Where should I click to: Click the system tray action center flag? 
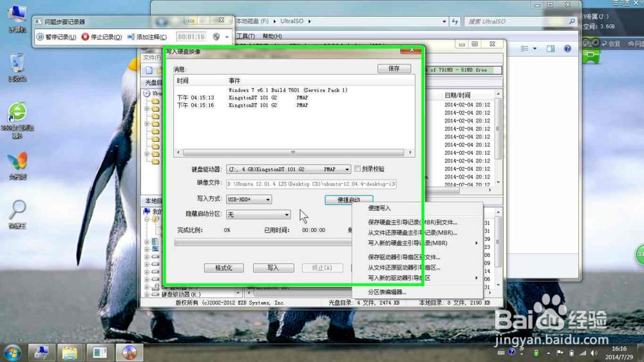(560, 353)
